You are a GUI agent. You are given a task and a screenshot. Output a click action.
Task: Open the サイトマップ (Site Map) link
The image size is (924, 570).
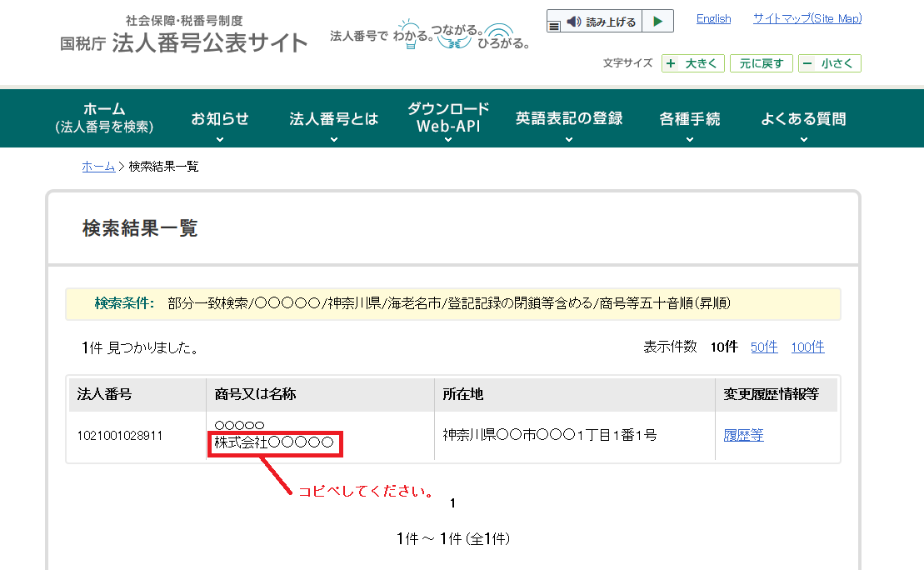click(806, 18)
